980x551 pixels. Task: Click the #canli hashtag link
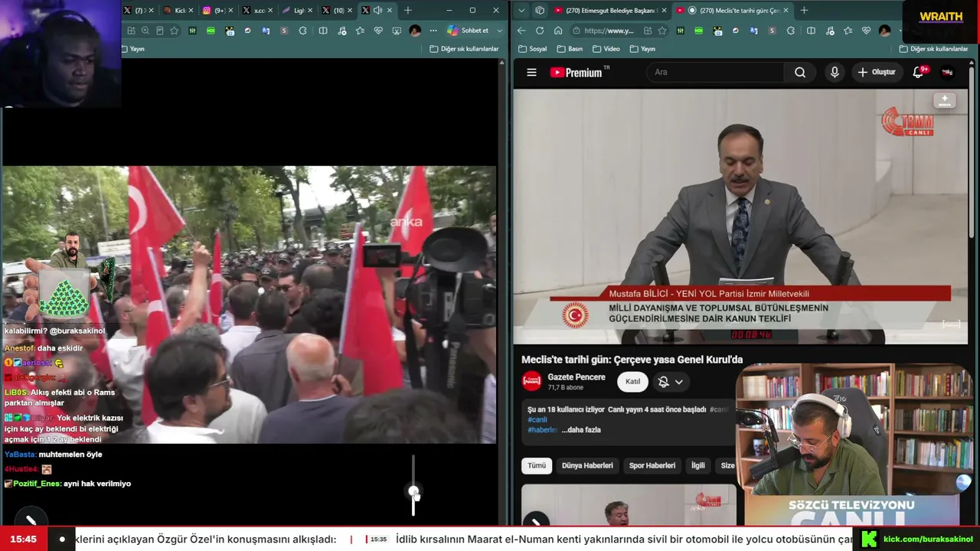point(537,419)
